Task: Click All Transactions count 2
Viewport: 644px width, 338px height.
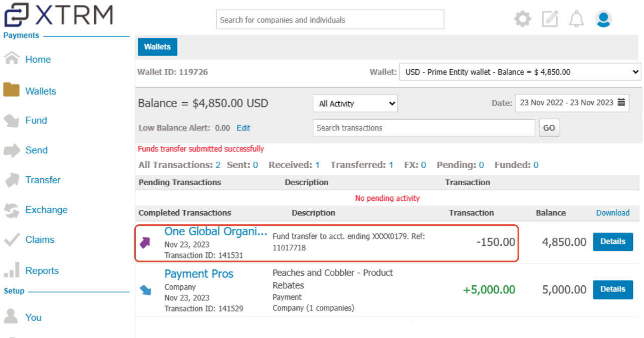Action: pos(218,165)
